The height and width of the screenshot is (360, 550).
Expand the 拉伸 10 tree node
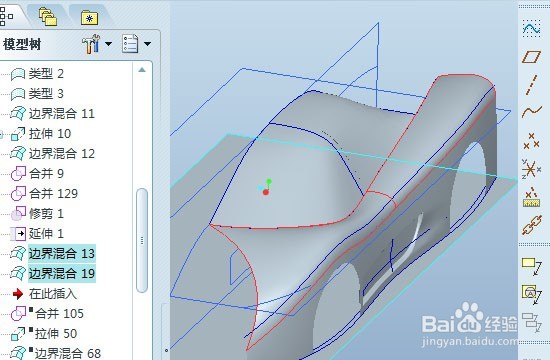[1, 134]
